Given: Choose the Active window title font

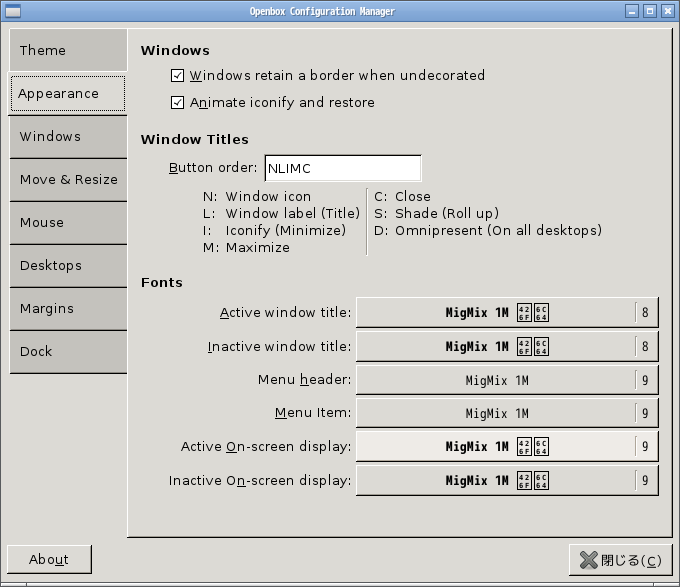Looking at the screenshot, I should [507, 312].
